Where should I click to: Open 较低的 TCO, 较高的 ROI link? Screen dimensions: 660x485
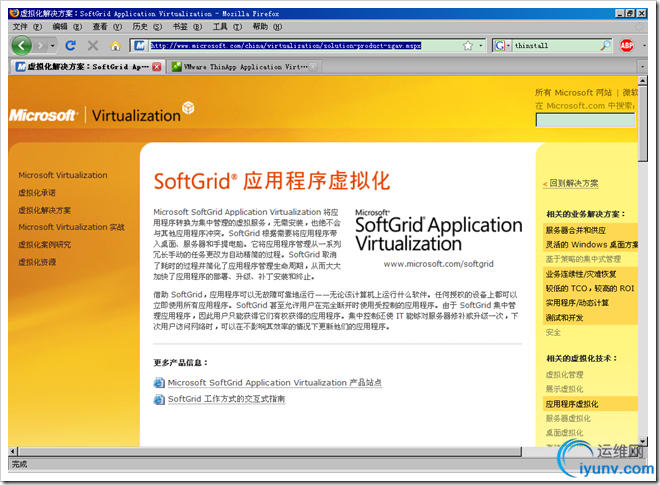590,288
